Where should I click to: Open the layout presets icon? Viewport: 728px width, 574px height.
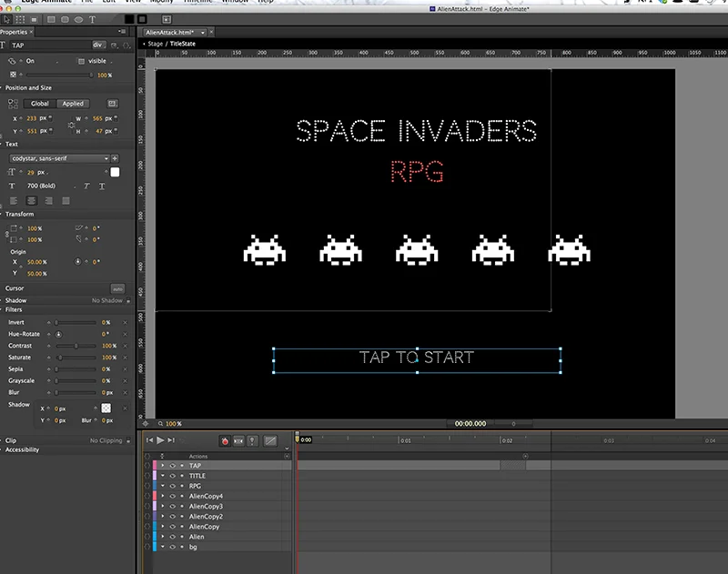[x=112, y=103]
